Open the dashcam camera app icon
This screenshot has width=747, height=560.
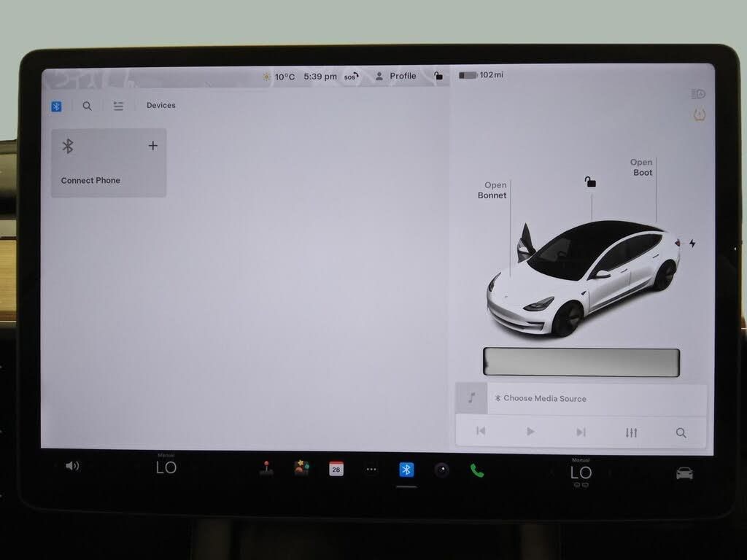[x=441, y=470]
